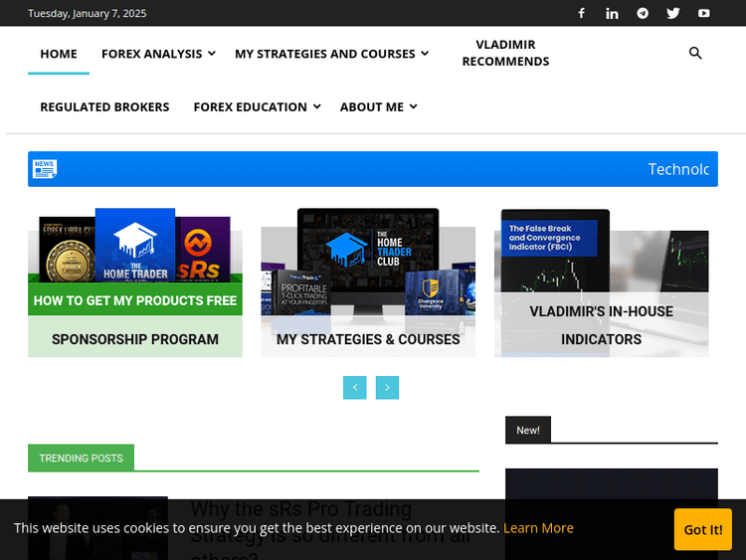Image resolution: width=746 pixels, height=560 pixels.
Task: Follow the Learn More cookie link
Action: pyautogui.click(x=538, y=528)
